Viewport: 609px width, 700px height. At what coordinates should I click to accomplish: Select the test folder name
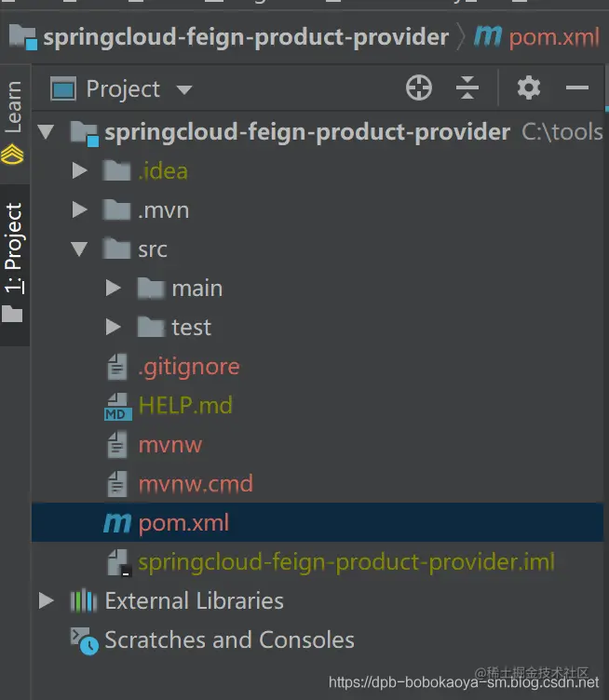(192, 328)
